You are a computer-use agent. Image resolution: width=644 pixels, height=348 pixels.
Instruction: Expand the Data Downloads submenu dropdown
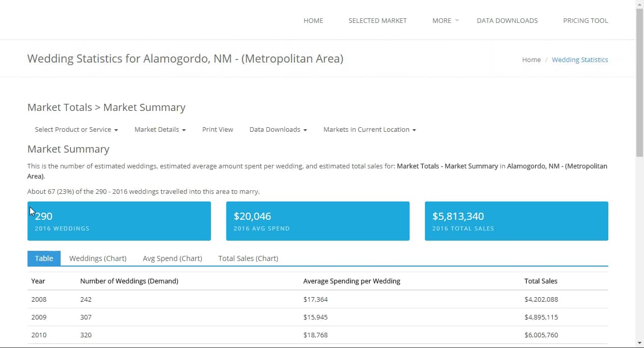pyautogui.click(x=278, y=129)
